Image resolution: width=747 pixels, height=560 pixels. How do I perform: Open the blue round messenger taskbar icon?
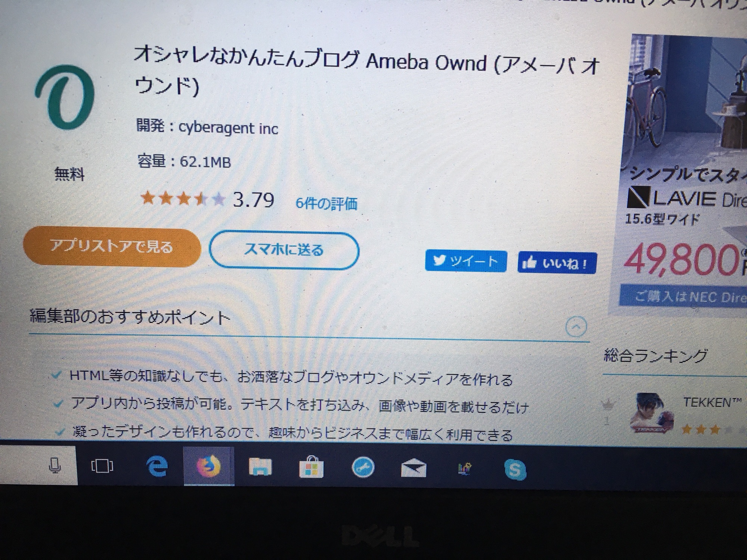363,467
